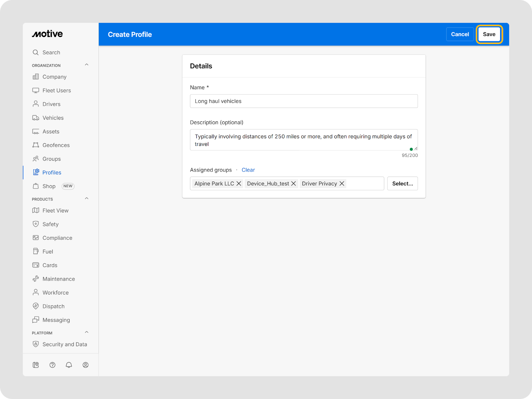The image size is (532, 399).
Task: Click the help question mark icon
Action: 52,365
